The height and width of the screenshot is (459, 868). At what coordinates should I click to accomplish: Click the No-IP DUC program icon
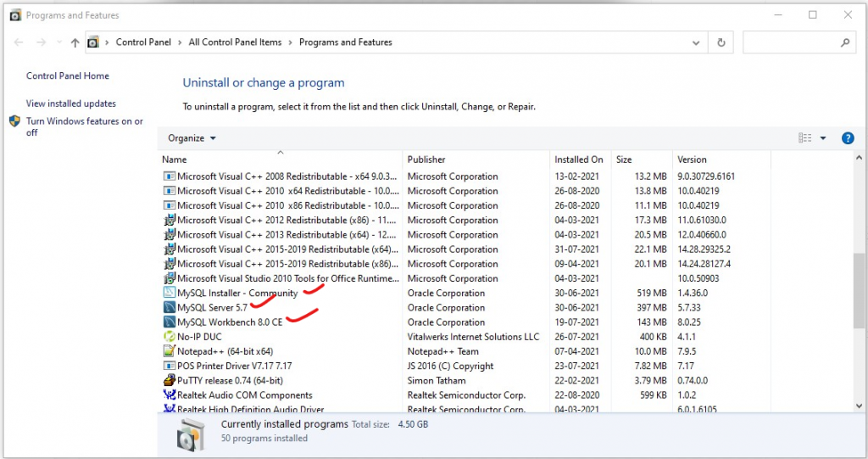(170, 337)
